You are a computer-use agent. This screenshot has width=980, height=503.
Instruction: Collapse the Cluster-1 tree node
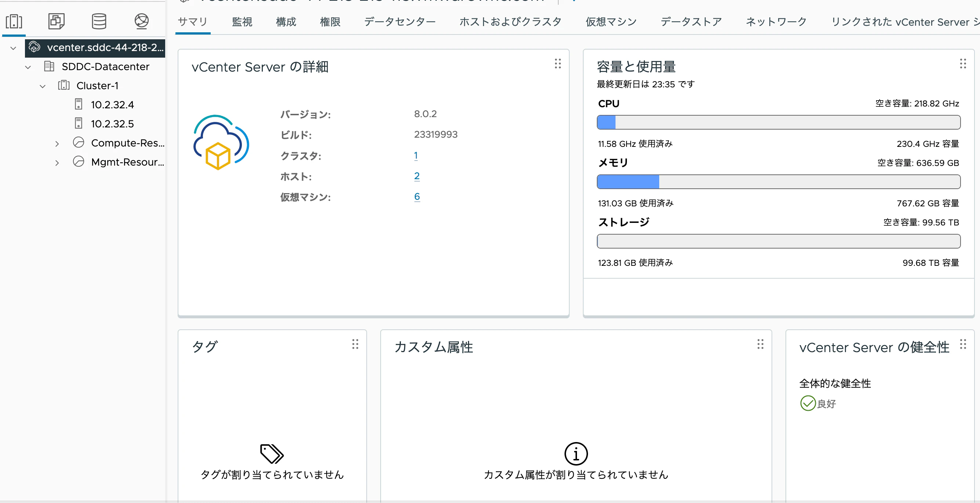(x=43, y=86)
